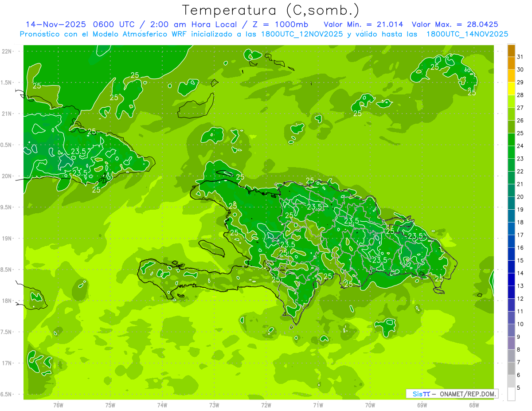
Task: Pick the gray legend swatch between 6 and 7
Action: 511,368
